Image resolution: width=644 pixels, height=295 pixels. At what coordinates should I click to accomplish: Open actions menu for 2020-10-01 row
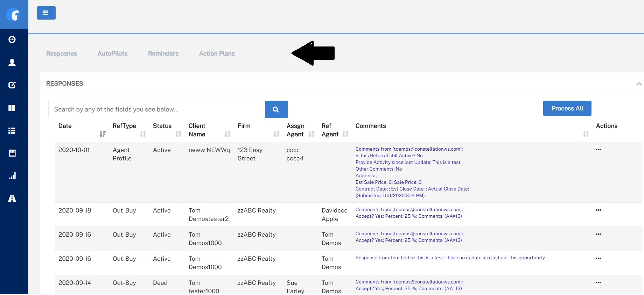point(598,150)
